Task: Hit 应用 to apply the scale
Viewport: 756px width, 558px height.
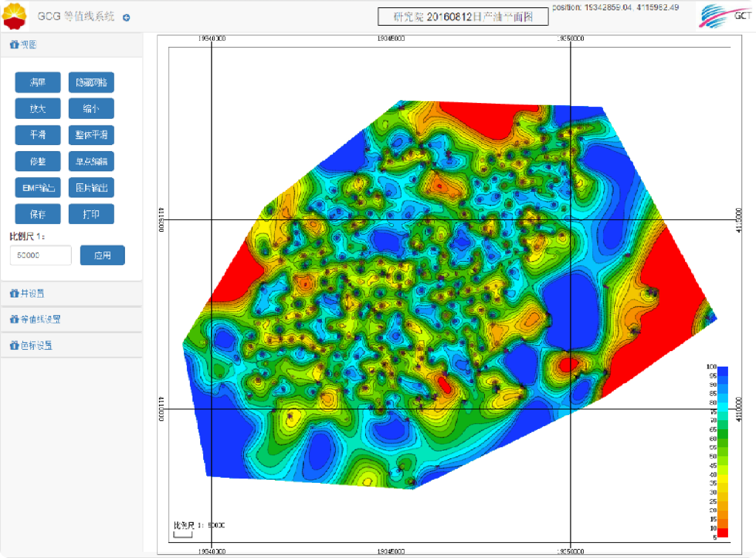Action: coord(102,255)
